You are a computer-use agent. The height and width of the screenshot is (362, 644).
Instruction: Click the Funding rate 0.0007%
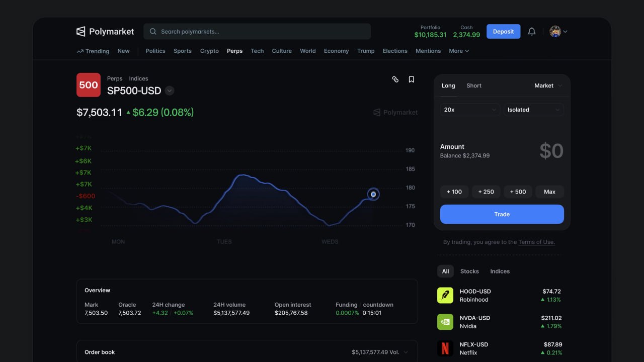348,313
